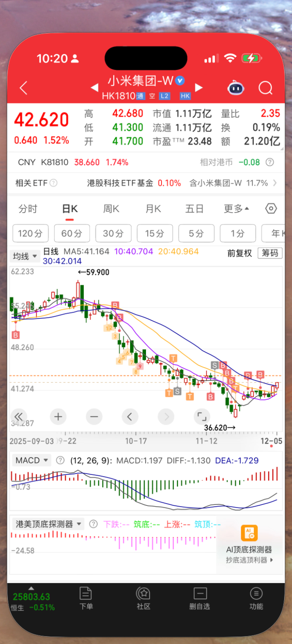Open 功能 functions menu icon
Image resolution: width=292 pixels, height=644 pixels.
coord(256,593)
